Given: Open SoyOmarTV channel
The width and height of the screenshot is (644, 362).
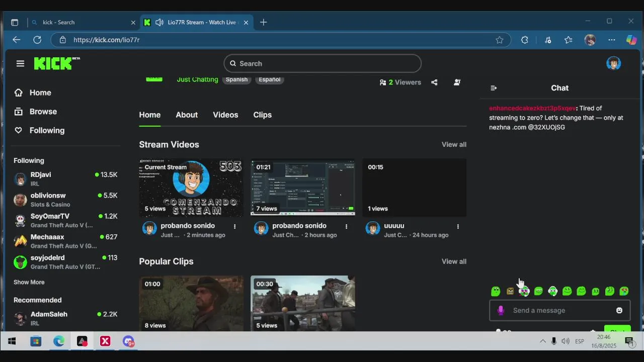Looking at the screenshot, I should (65, 220).
